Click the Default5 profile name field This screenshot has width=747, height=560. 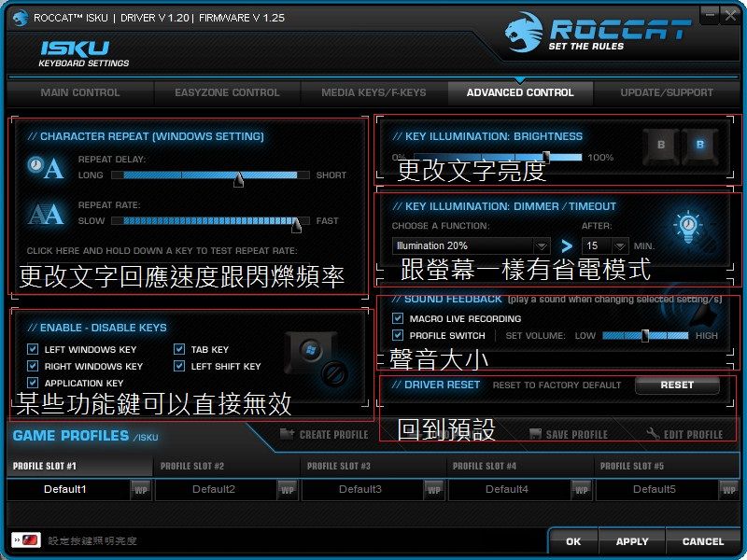657,489
